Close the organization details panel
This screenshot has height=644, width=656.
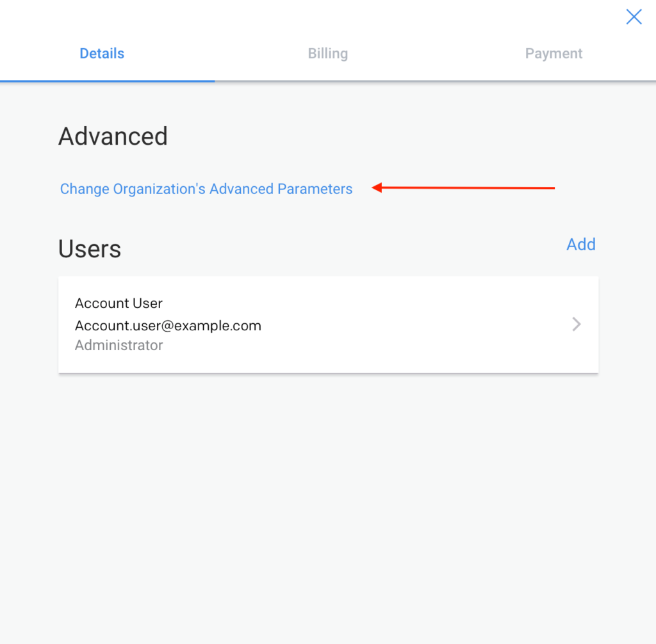(x=634, y=17)
